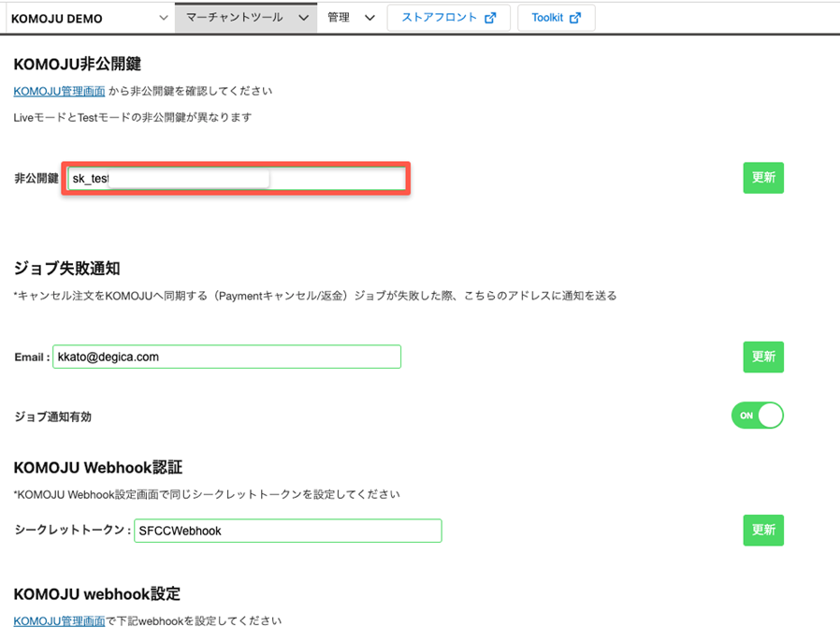
Task: Open KOMOJU管理画面 link under webhook設定 heading
Action: click(x=60, y=621)
